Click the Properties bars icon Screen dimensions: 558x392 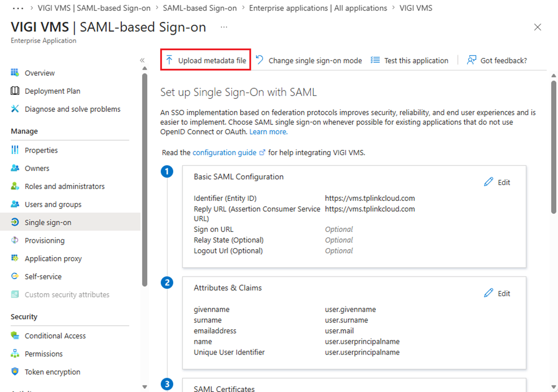pos(15,150)
